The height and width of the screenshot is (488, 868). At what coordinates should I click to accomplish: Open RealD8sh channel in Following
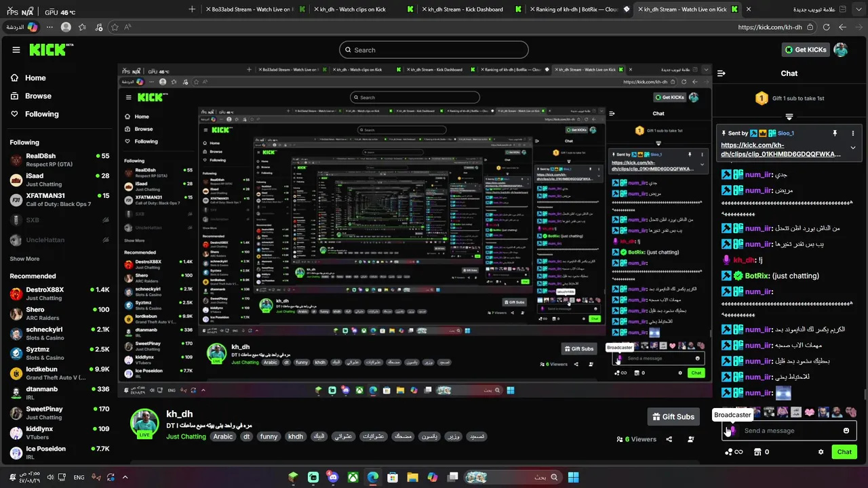click(59, 160)
